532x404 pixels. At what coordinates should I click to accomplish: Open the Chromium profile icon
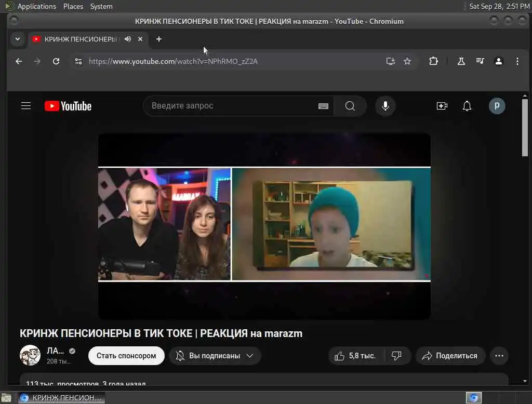(498, 61)
